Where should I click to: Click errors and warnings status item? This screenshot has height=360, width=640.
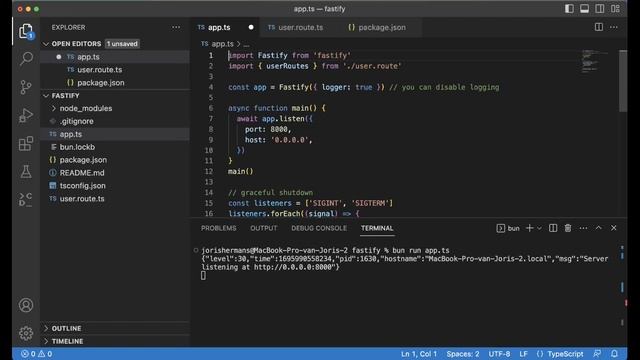pyautogui.click(x=36, y=354)
